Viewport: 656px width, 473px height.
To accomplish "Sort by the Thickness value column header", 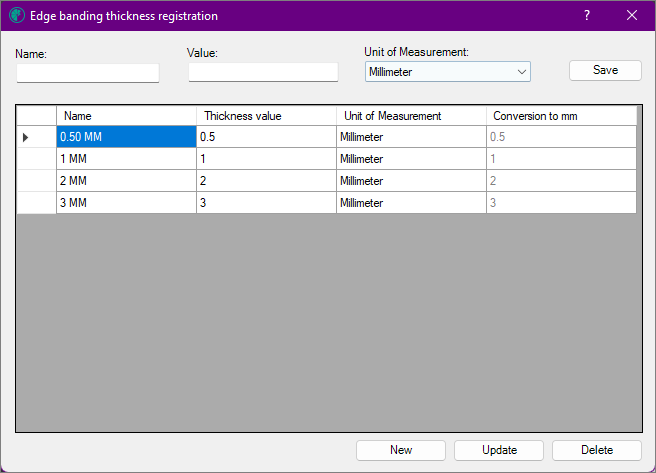I will pyautogui.click(x=266, y=116).
